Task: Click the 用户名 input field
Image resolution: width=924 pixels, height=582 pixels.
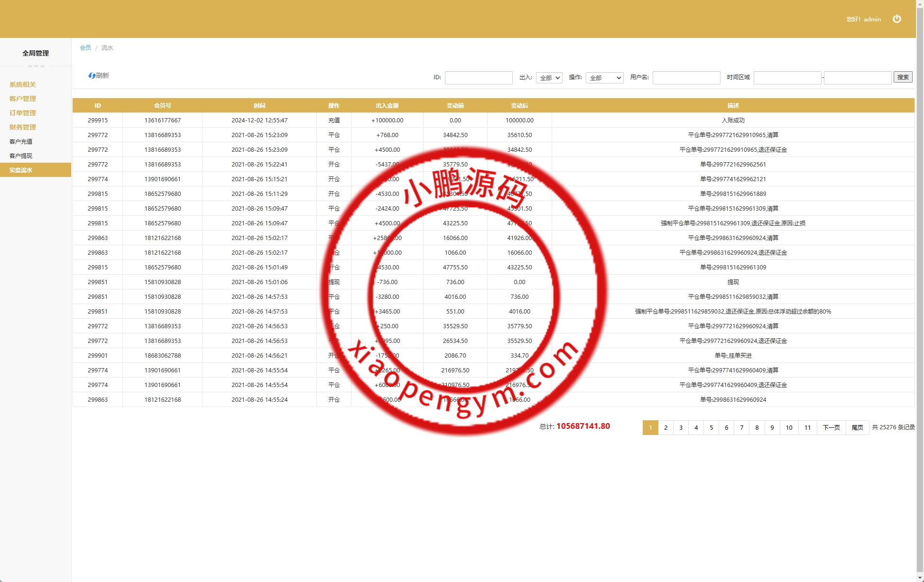Action: [x=686, y=78]
